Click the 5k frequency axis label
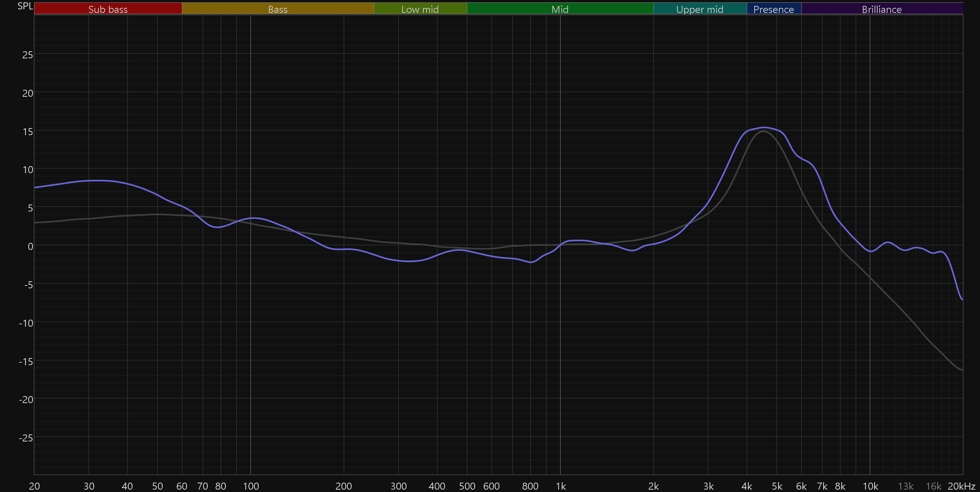This screenshot has height=492, width=980. point(777,486)
